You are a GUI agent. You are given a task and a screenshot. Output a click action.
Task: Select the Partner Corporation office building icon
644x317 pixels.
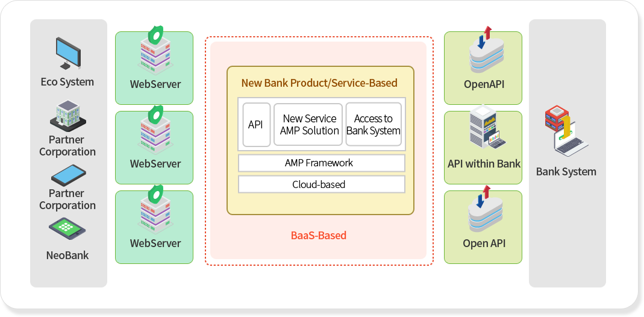68,115
